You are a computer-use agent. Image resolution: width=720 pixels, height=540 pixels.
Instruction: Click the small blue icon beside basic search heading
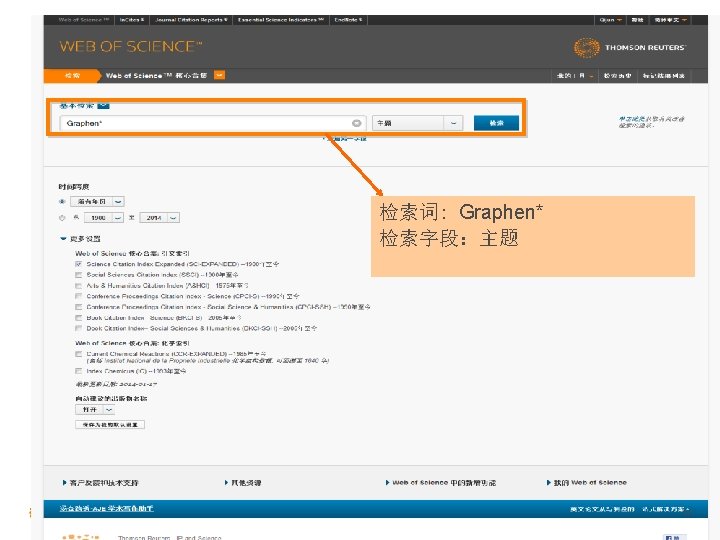click(104, 106)
